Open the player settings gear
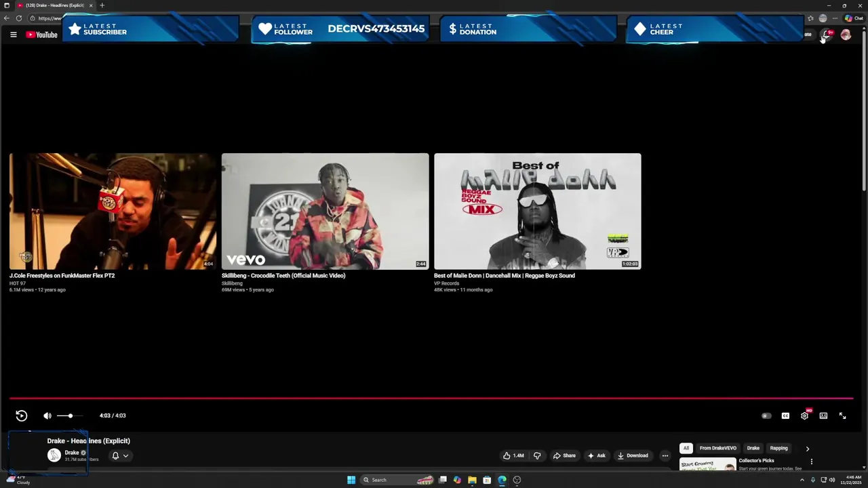Screen dimensions: 868x488 [x=804, y=415]
